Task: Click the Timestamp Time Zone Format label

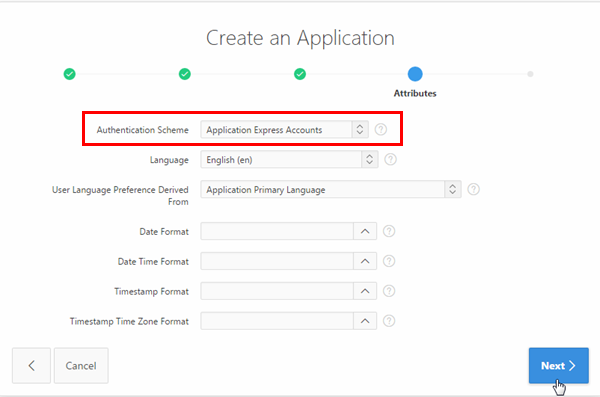Action: [129, 321]
